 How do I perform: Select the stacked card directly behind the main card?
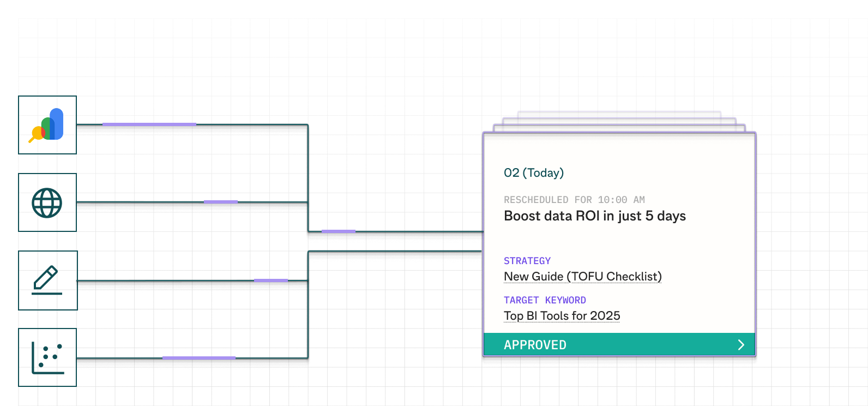coord(619,128)
